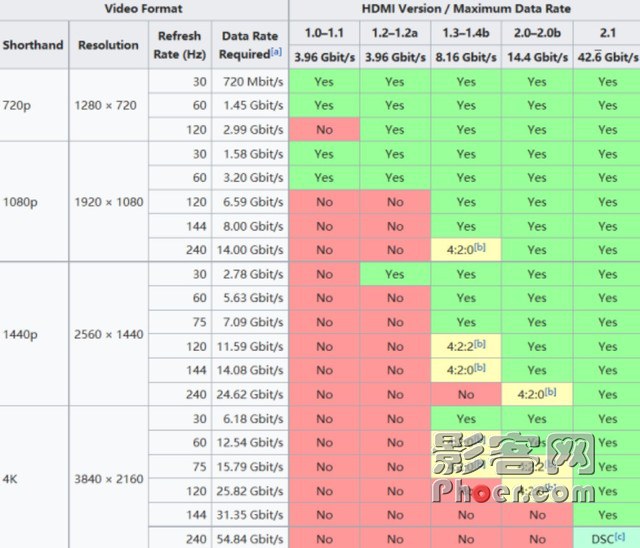The width and height of the screenshot is (640, 548).
Task: Click the 31.35 Gbit/s data rate
Action: (250, 515)
